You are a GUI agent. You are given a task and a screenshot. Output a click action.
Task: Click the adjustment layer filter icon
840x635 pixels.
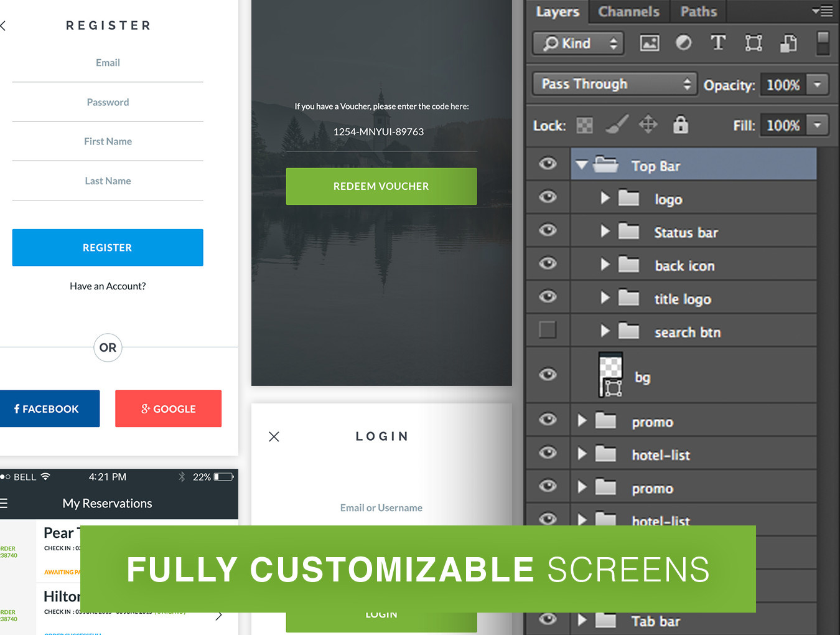pos(683,43)
